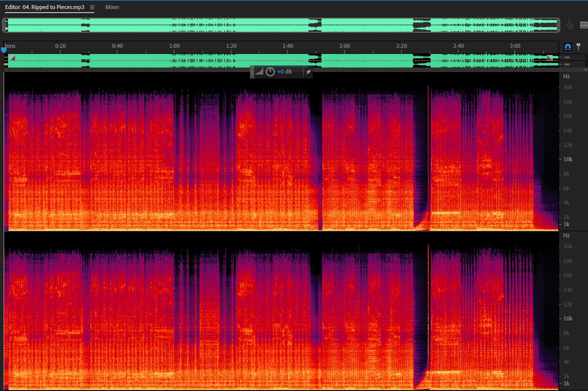Click the 2:00 mark on the time ruler
Screen dimensions: 588x391
pos(344,46)
